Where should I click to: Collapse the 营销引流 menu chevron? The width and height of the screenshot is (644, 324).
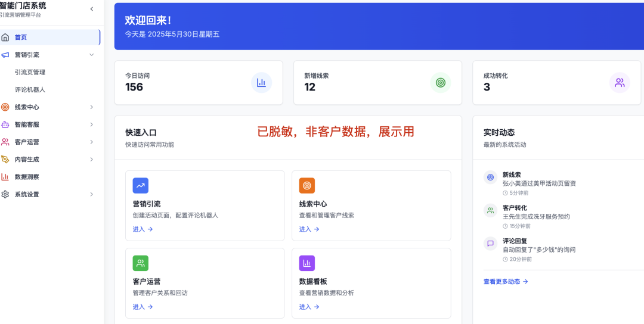point(92,55)
